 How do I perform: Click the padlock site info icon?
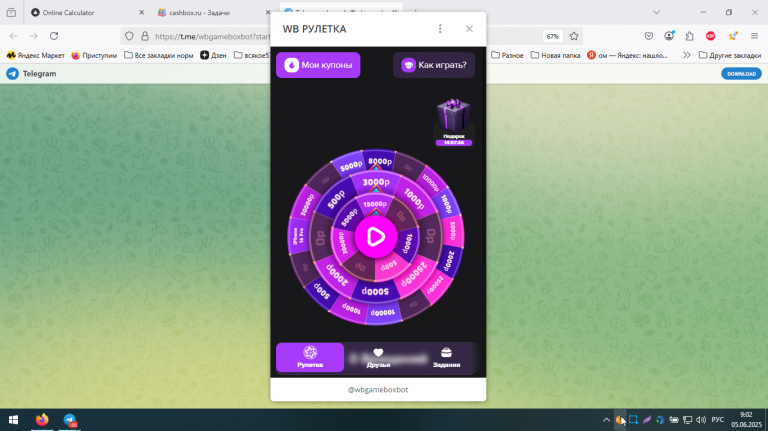pyautogui.click(x=145, y=36)
